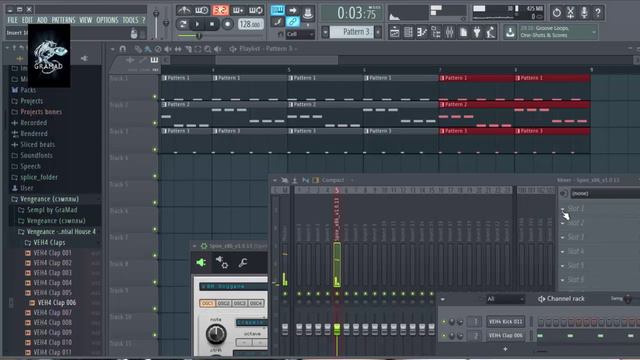Adjust the master pitch slider

click(166, 22)
